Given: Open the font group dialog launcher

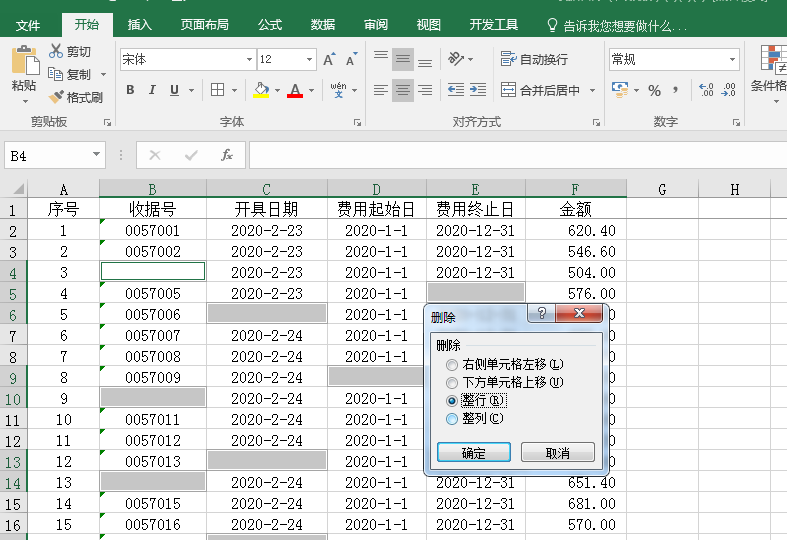Looking at the screenshot, I should tap(357, 122).
